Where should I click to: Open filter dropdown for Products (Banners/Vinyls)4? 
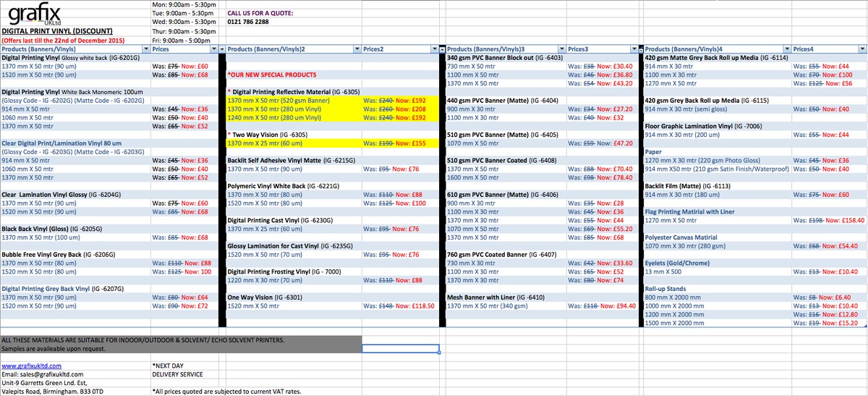pyautogui.click(x=786, y=49)
